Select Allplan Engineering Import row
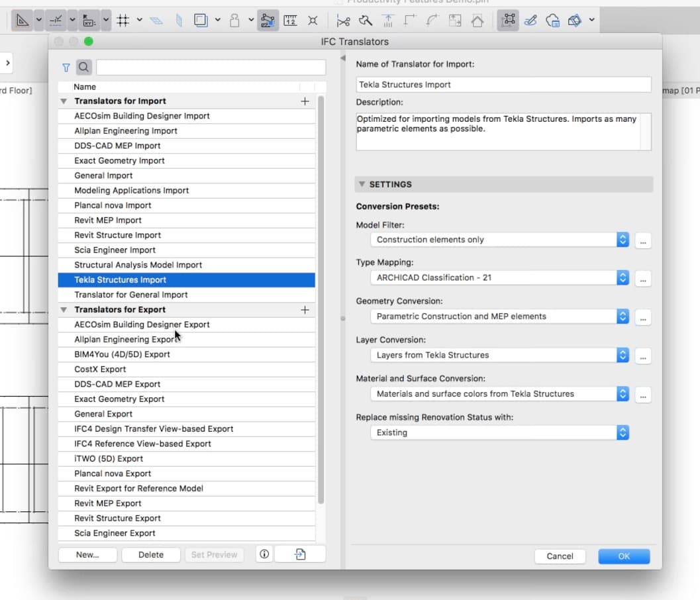 click(x=187, y=131)
